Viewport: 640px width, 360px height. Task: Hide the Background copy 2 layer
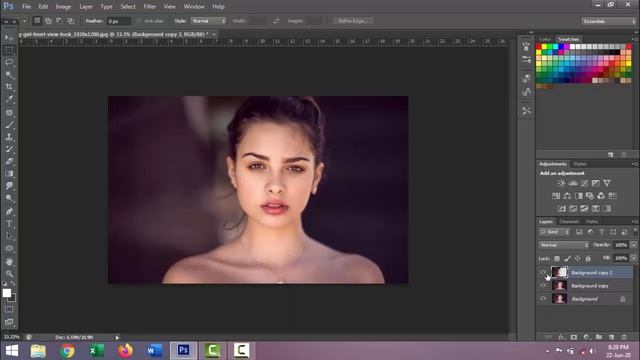(543, 272)
